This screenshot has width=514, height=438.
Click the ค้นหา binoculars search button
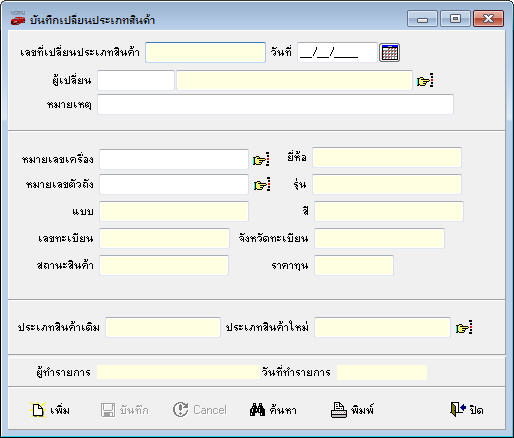(x=273, y=410)
